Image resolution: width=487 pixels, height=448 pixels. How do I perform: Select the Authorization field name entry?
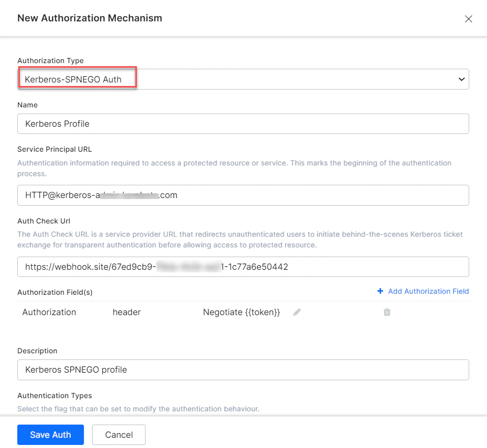point(48,312)
